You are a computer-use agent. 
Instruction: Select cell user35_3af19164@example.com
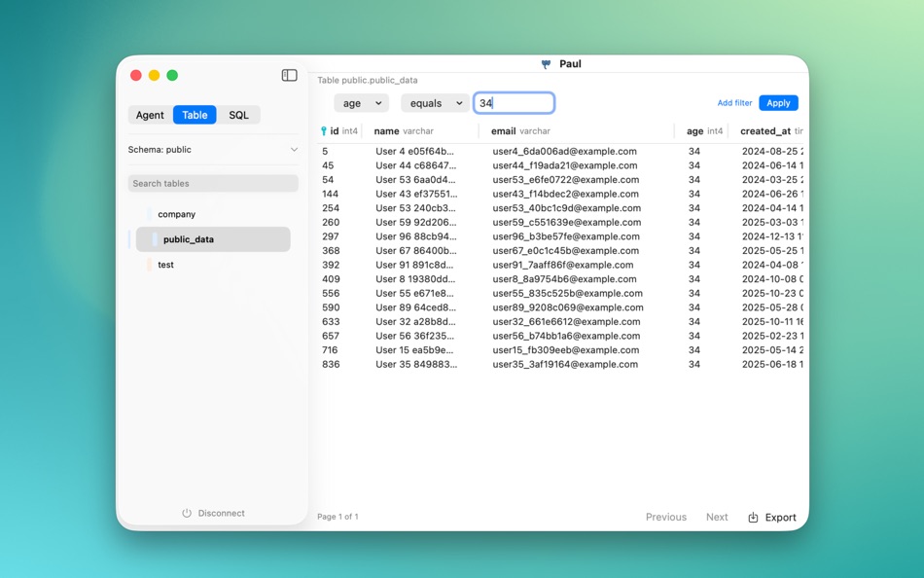click(565, 364)
